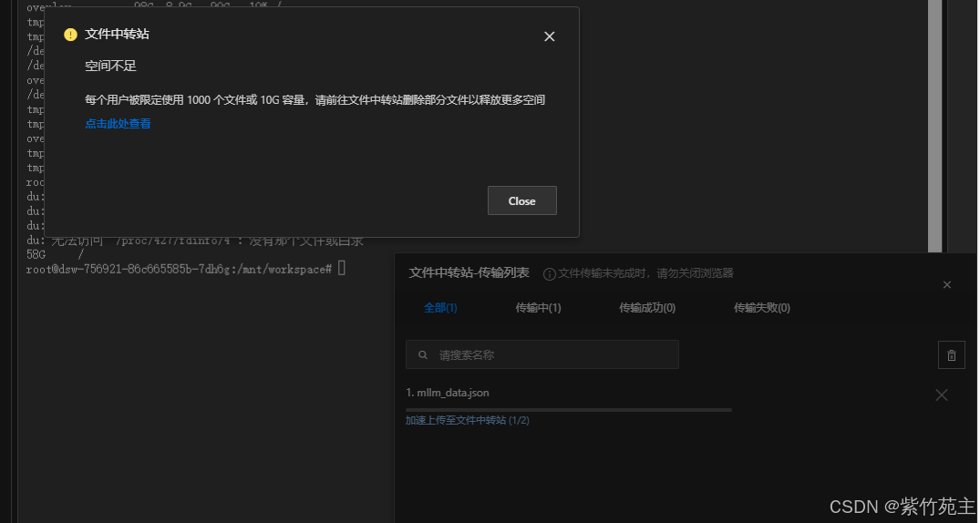Image resolution: width=980 pixels, height=523 pixels.
Task: Click the yellow warning icon beside 文件中转站
Action: [70, 35]
